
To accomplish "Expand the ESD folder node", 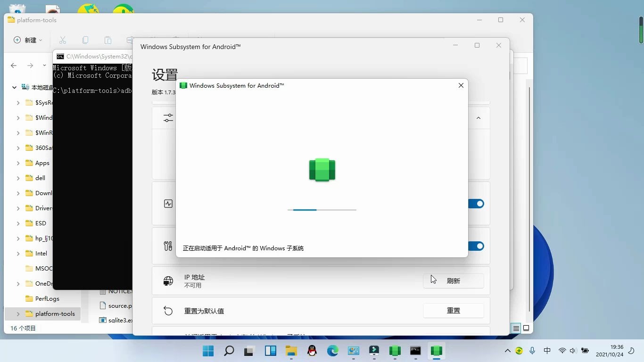I will click(x=18, y=223).
